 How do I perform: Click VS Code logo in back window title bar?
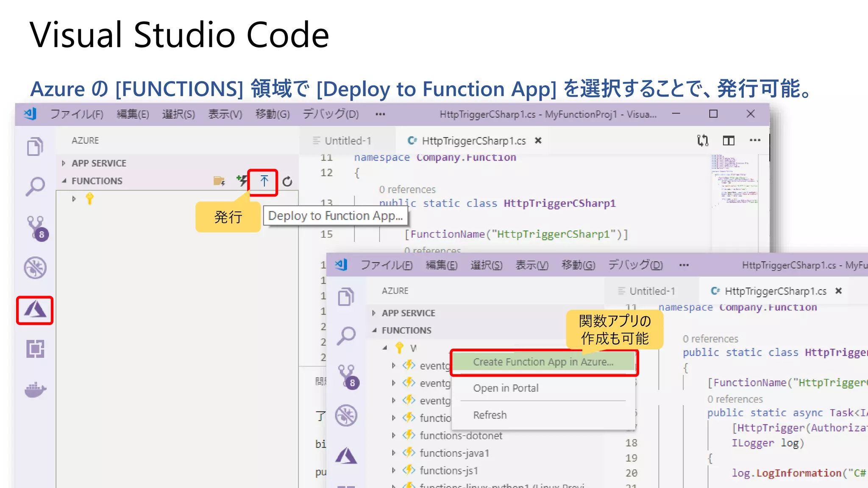(x=30, y=114)
